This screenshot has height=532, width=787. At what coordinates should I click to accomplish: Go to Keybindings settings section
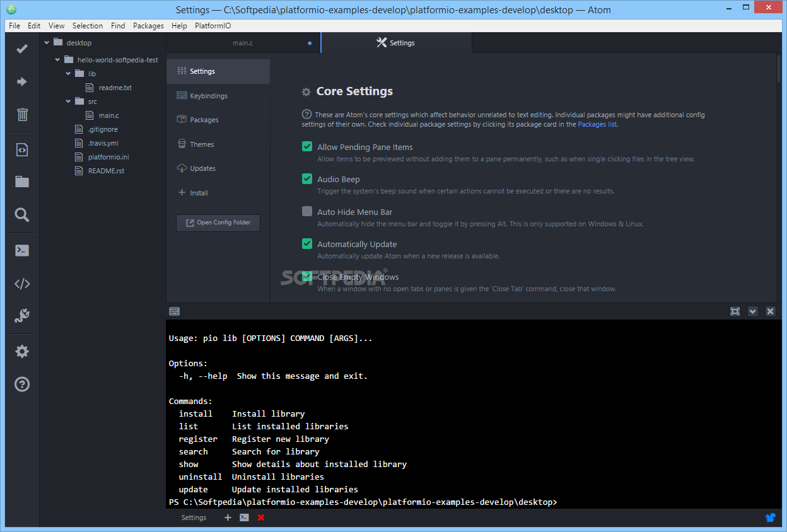pyautogui.click(x=218, y=96)
